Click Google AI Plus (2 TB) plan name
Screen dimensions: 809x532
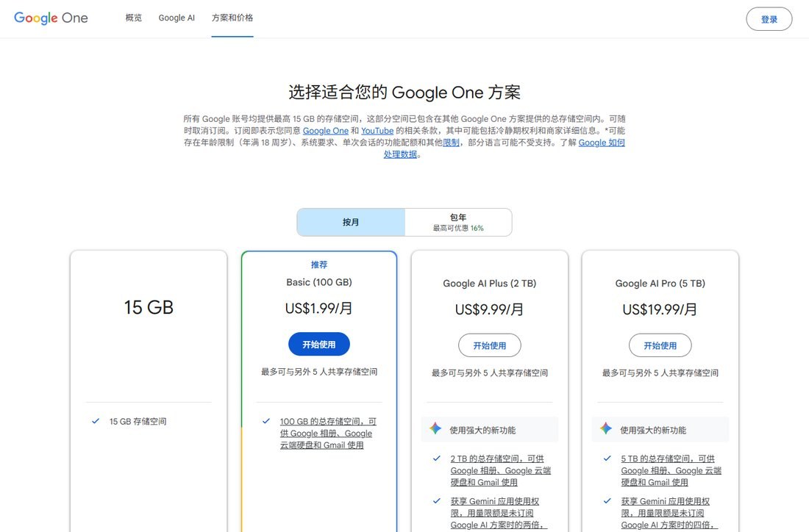tap(490, 284)
